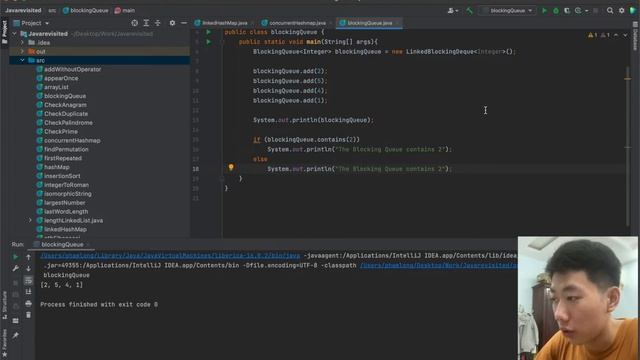Click the JetBrains Toolbox shield icon top right
Viewport: 640px width, 360px height.
(633, 11)
